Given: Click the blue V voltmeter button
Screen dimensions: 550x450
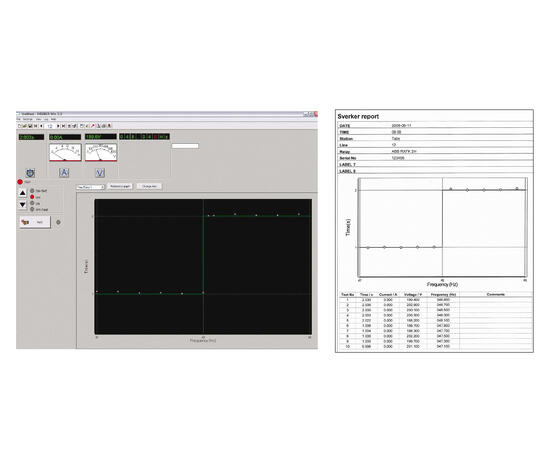Looking at the screenshot, I should coord(100,172).
